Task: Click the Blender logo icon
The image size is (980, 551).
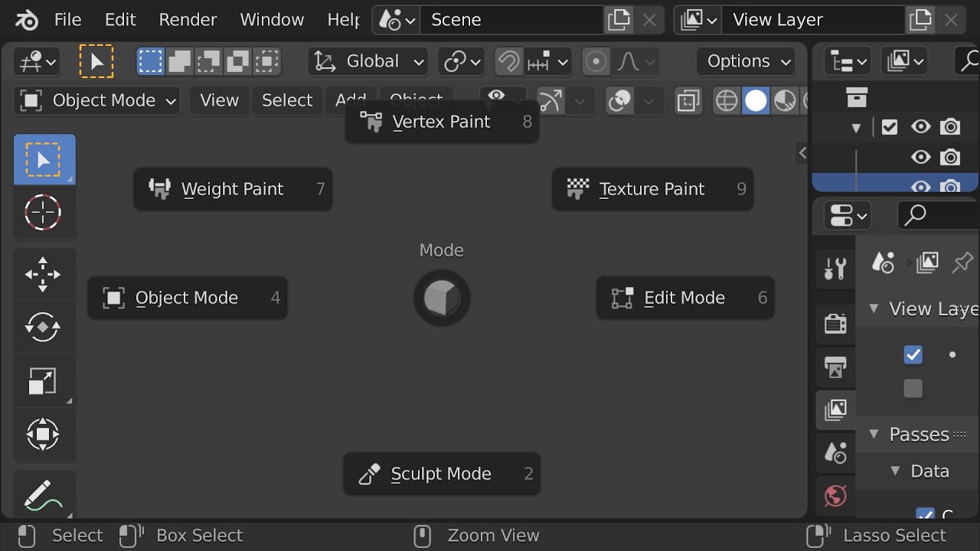Action: pyautogui.click(x=27, y=20)
